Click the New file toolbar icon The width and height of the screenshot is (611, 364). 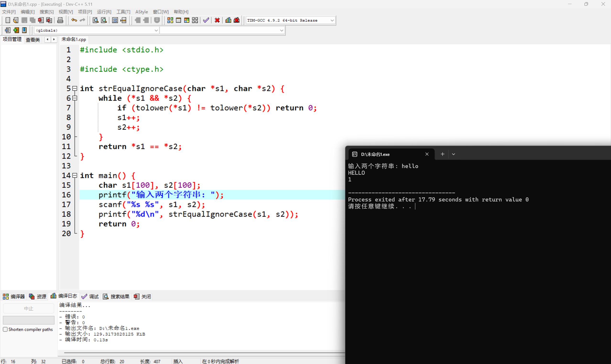[8, 20]
